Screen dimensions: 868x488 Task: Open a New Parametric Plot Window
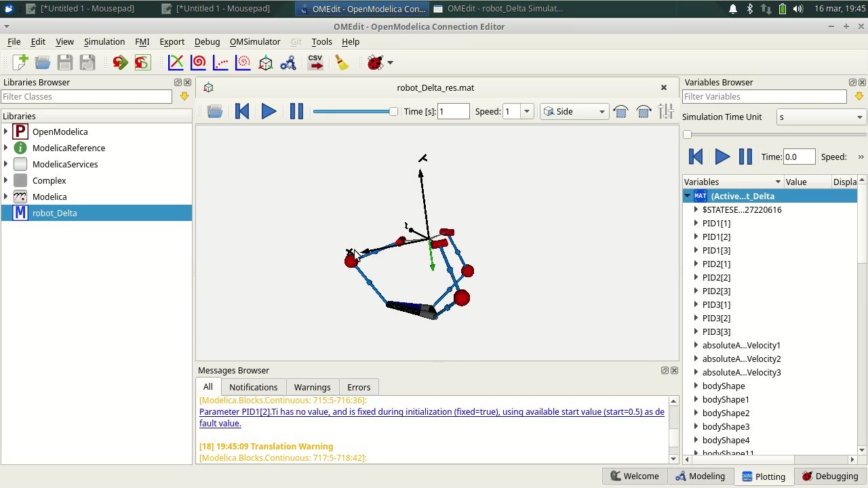198,62
